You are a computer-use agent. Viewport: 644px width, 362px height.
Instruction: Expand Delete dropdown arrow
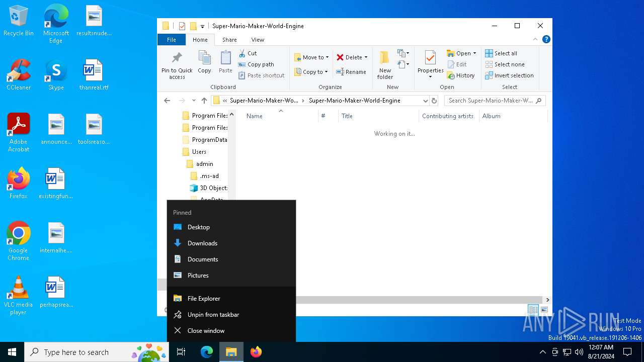pyautogui.click(x=366, y=57)
